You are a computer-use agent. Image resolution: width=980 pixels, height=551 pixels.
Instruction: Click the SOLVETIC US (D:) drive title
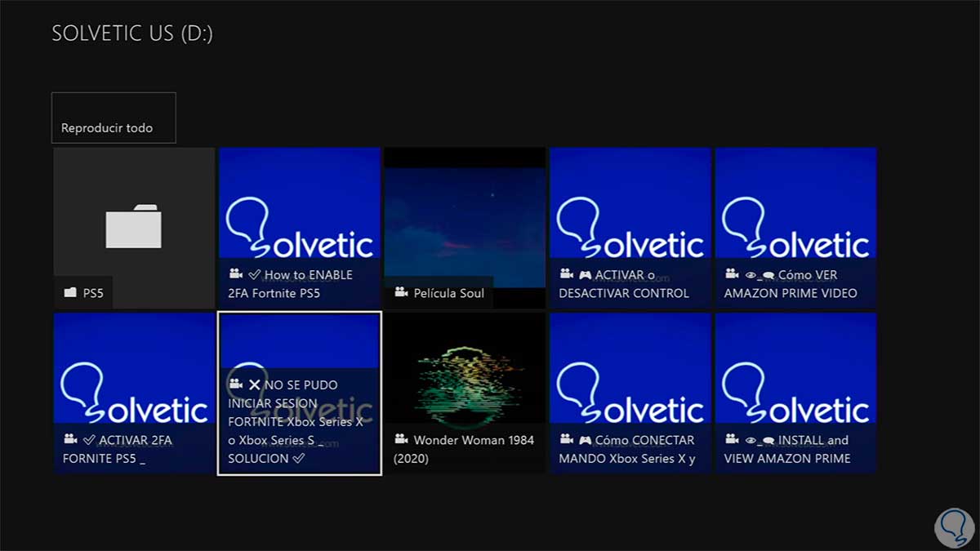tap(132, 33)
